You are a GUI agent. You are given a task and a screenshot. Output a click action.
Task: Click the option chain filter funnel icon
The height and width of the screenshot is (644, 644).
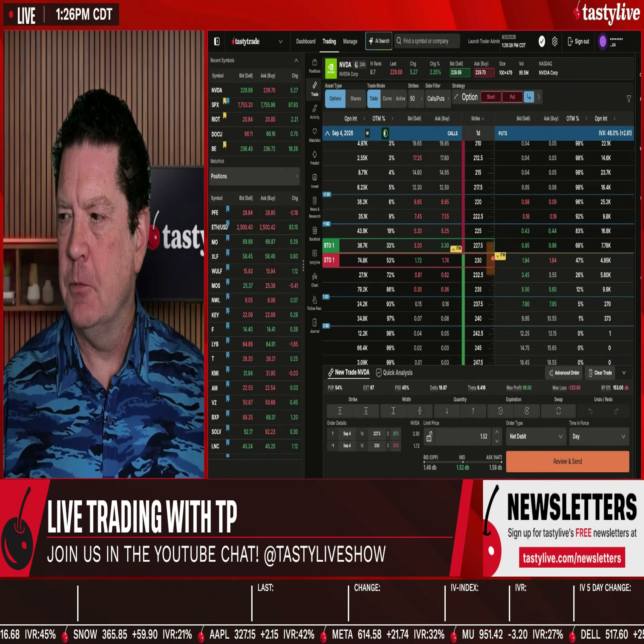(628, 99)
